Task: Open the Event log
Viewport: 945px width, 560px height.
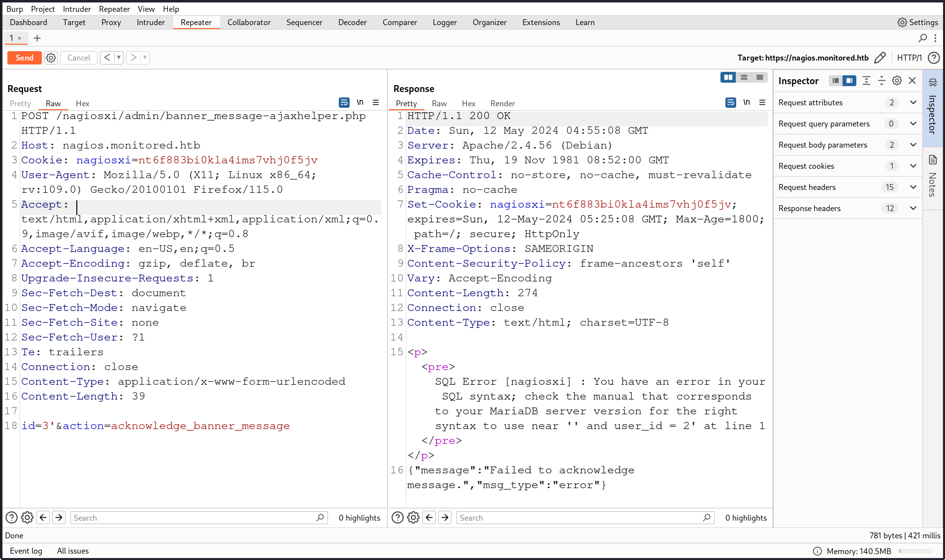Action: pos(26,551)
